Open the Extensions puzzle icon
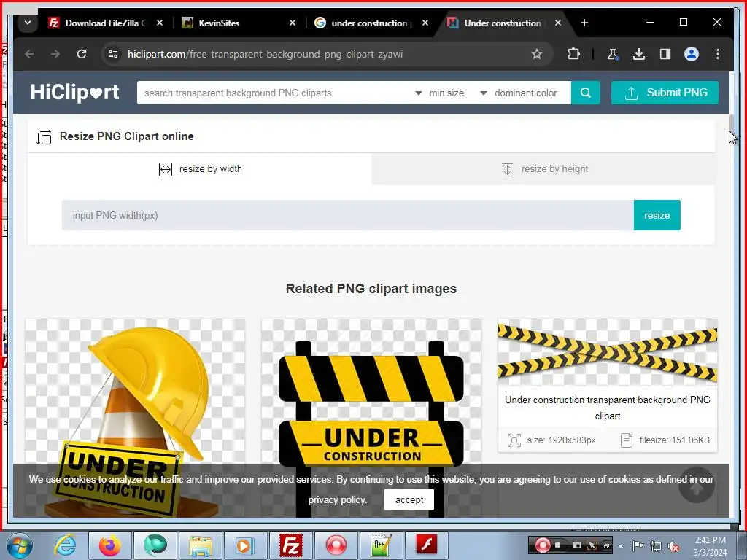 (x=573, y=54)
